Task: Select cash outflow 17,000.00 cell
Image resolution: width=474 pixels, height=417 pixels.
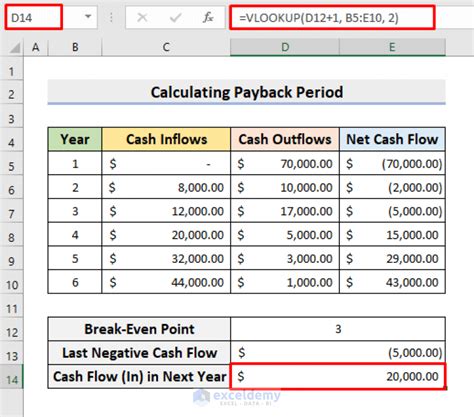Action: click(x=285, y=211)
